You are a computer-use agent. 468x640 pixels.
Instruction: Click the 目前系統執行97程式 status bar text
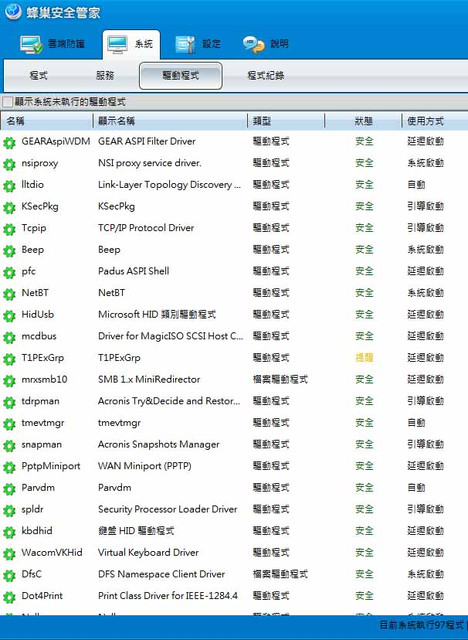pos(423,624)
